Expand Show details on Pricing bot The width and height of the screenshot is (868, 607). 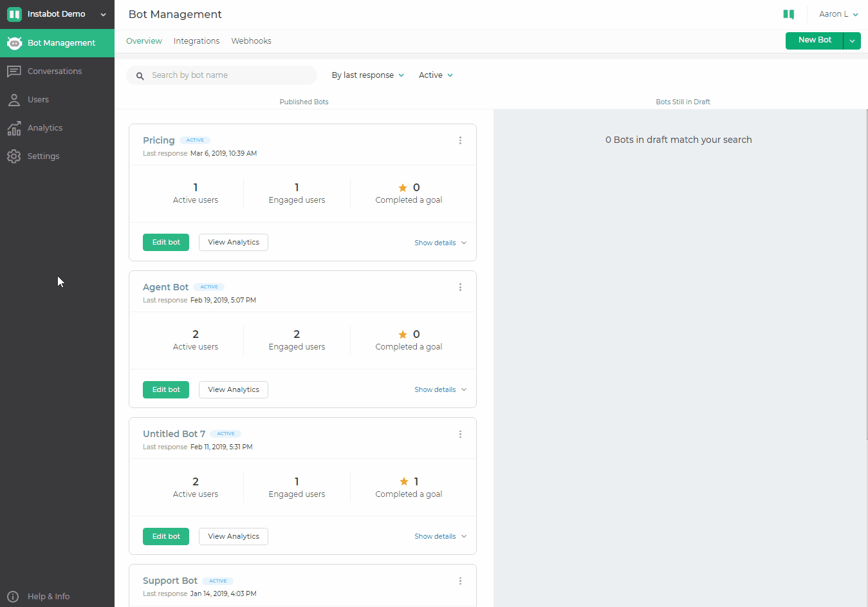tap(441, 243)
